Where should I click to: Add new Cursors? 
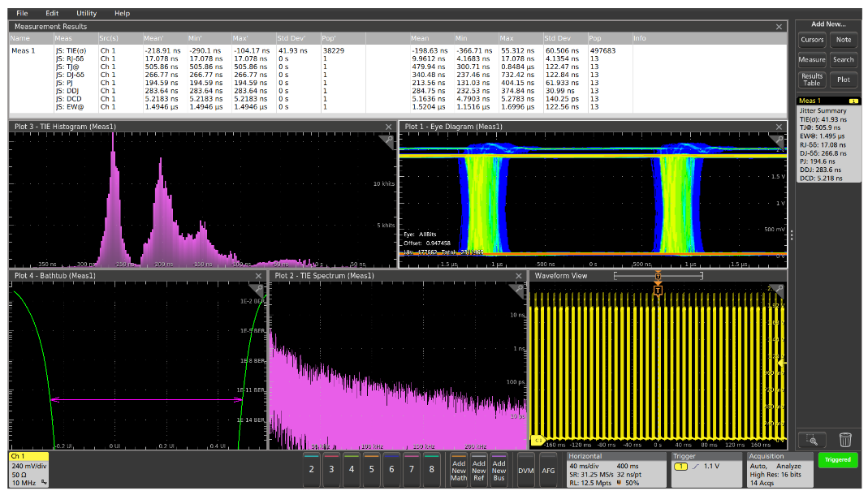[x=812, y=39]
